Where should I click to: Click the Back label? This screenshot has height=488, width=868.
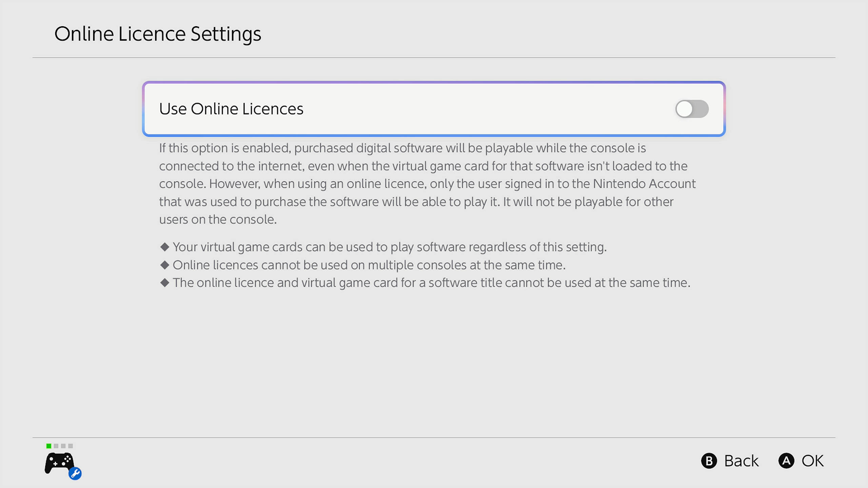click(x=741, y=461)
